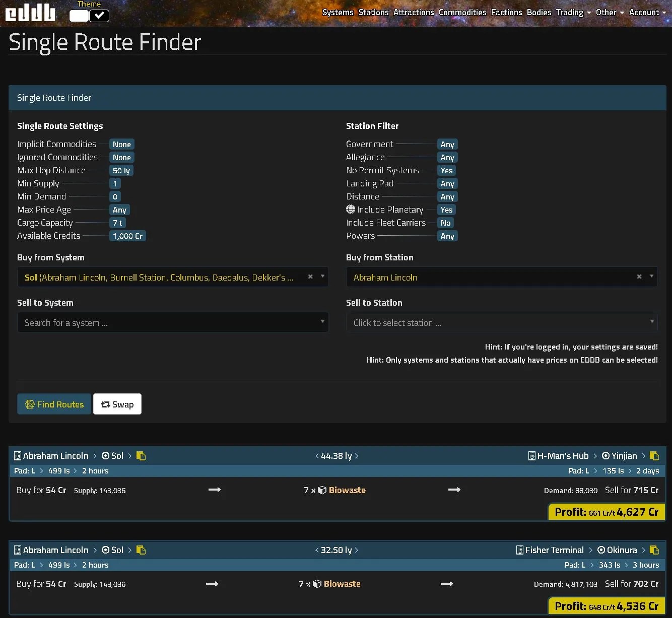Click the Demand: 88,030 text
This screenshot has height=618, width=672.
click(571, 491)
